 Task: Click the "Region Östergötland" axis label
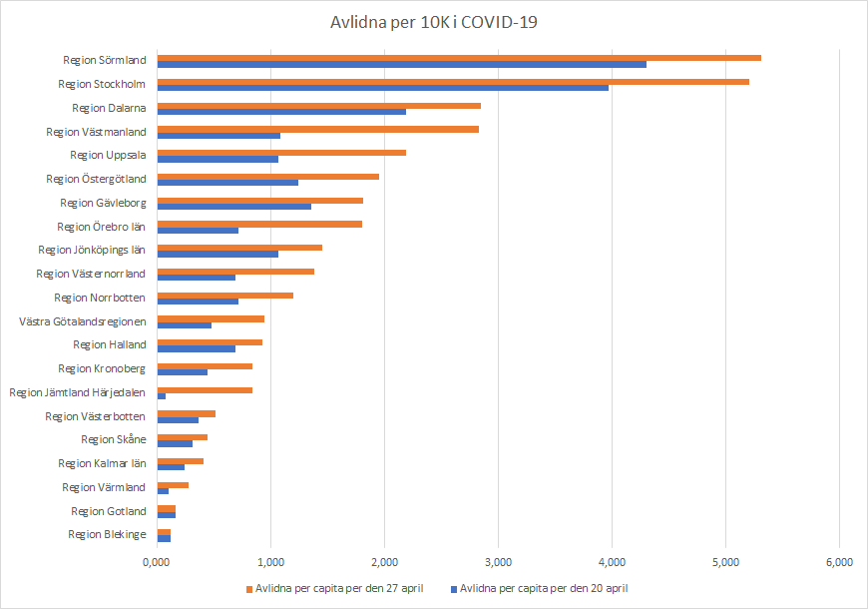click(96, 179)
